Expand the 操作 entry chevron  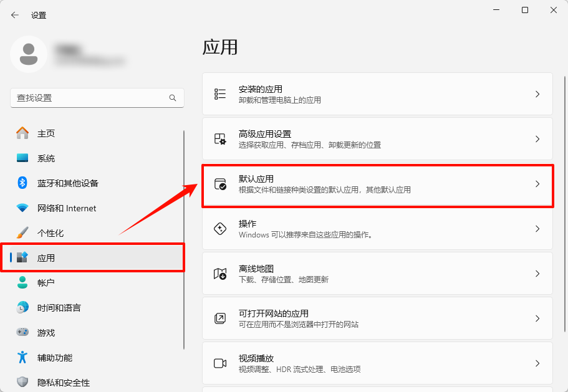click(x=537, y=229)
